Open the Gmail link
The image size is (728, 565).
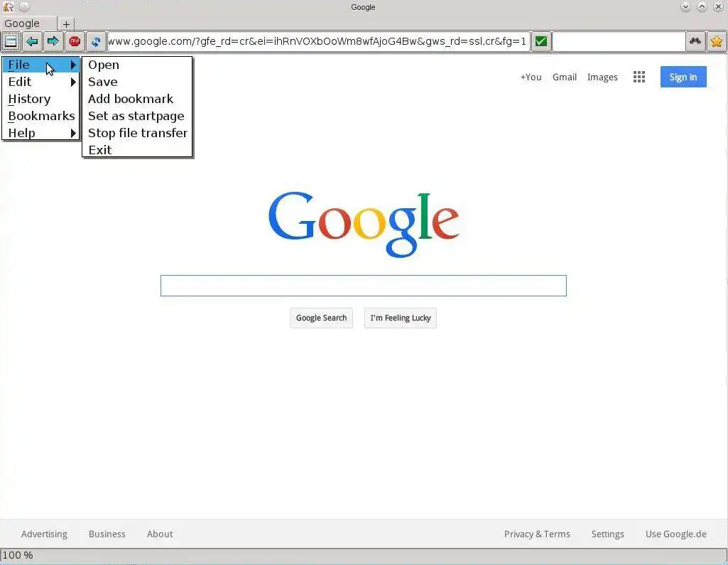point(565,77)
